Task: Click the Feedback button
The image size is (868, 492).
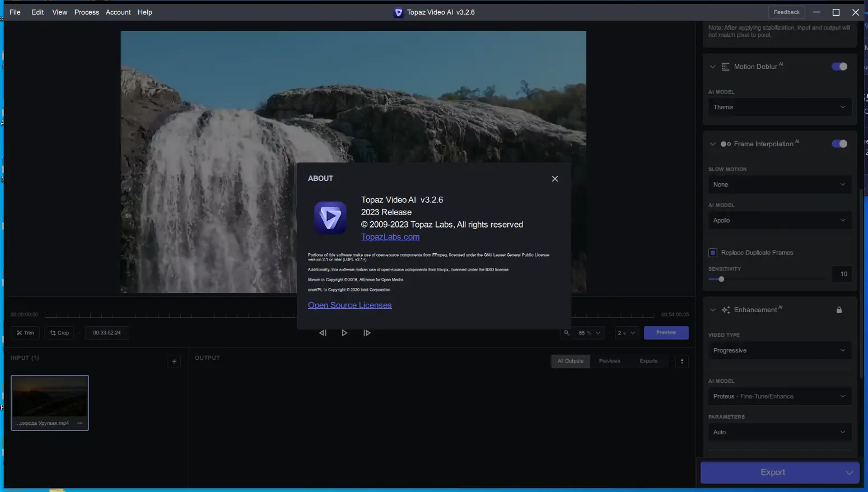Action: point(786,12)
